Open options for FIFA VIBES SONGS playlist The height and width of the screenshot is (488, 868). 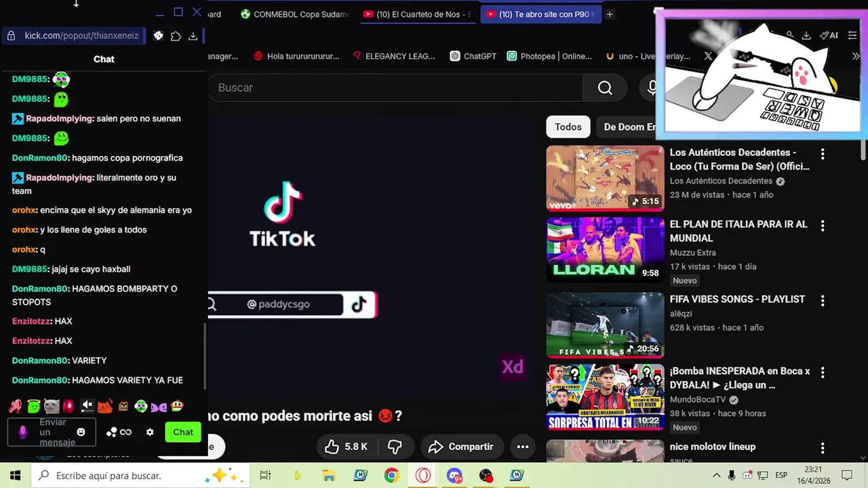(823, 300)
